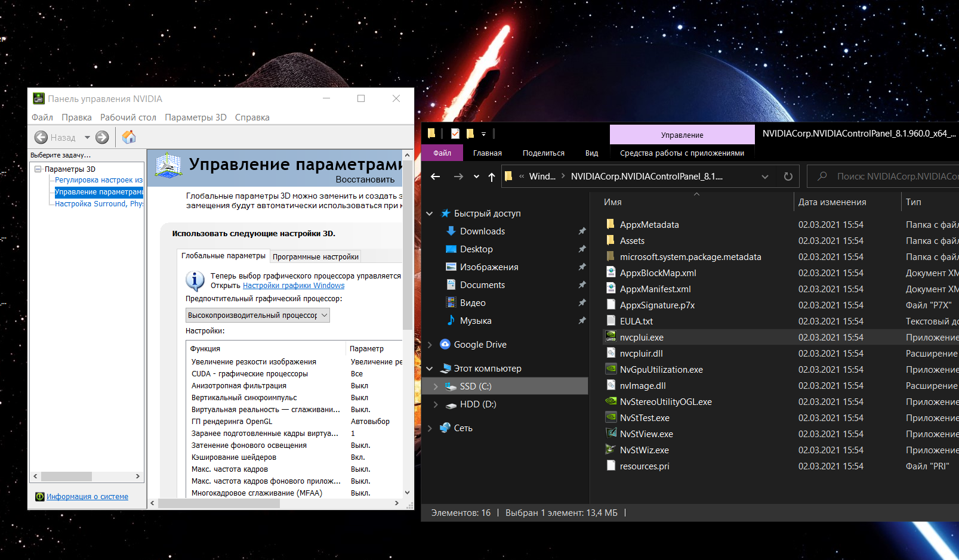Viewport: 959px width, 560px height.
Task: Select Регулировка настроек tree item
Action: (x=98, y=180)
